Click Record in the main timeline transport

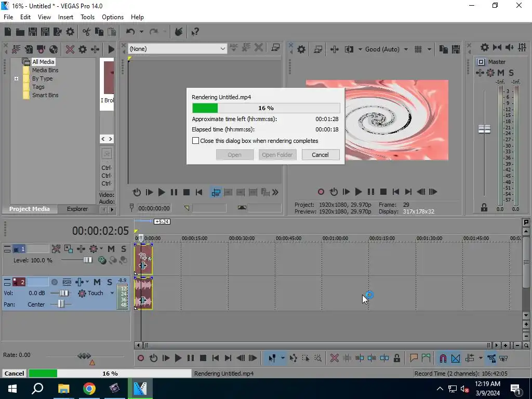(141, 358)
